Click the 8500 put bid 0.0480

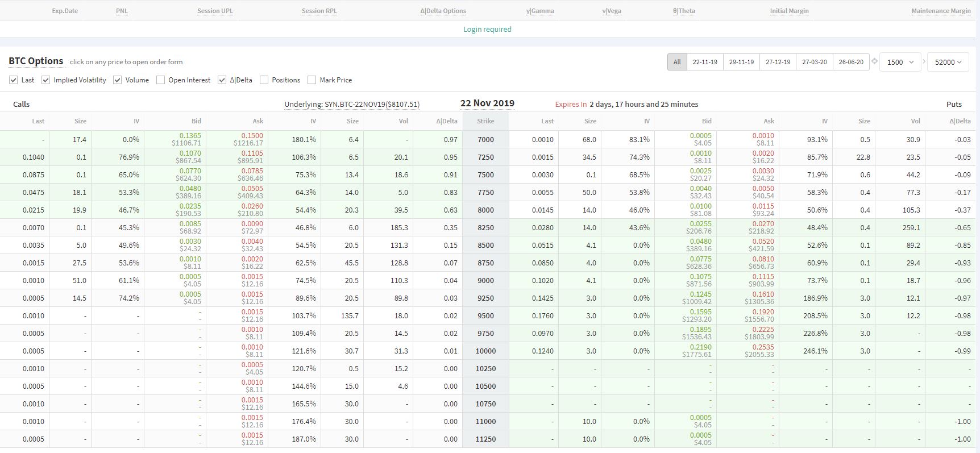pyautogui.click(x=700, y=242)
